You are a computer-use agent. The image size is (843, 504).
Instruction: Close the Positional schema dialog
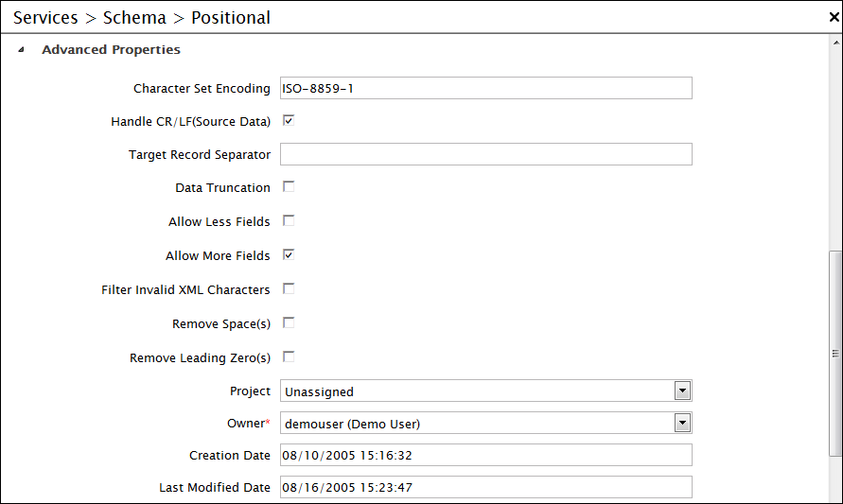click(x=834, y=17)
